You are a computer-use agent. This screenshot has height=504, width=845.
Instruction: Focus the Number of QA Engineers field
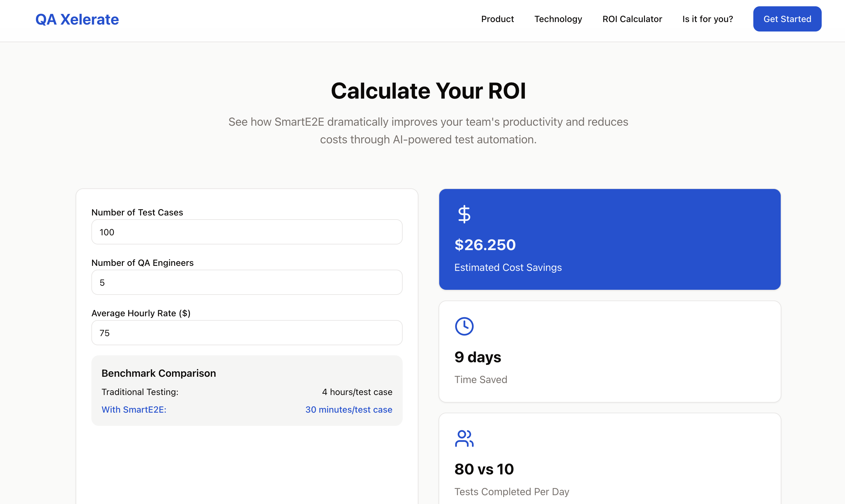point(247,282)
